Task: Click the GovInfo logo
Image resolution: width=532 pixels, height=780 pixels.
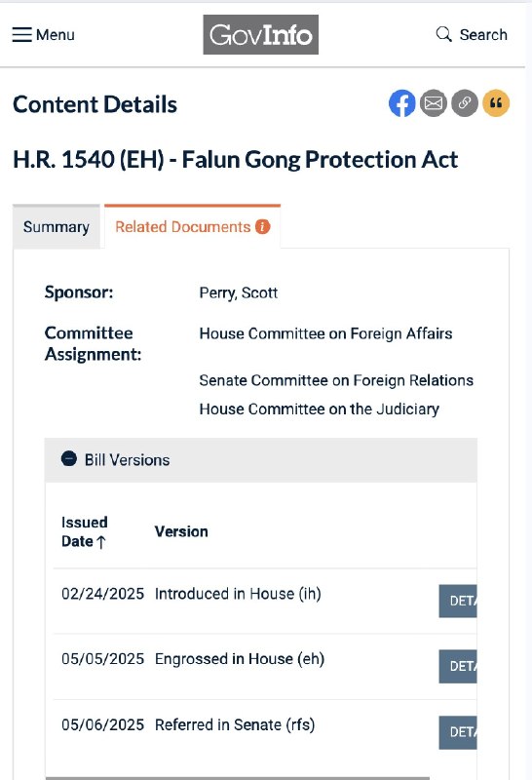Action: (x=260, y=34)
